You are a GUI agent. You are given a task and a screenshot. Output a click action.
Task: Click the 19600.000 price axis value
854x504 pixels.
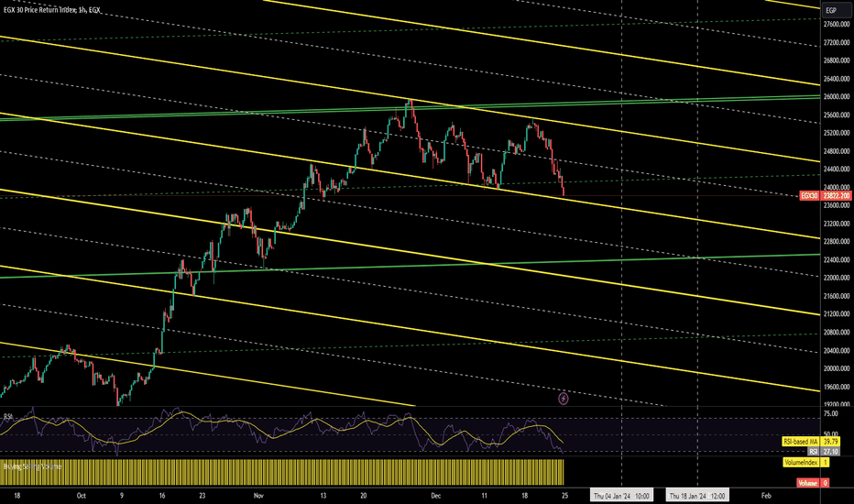(x=837, y=387)
